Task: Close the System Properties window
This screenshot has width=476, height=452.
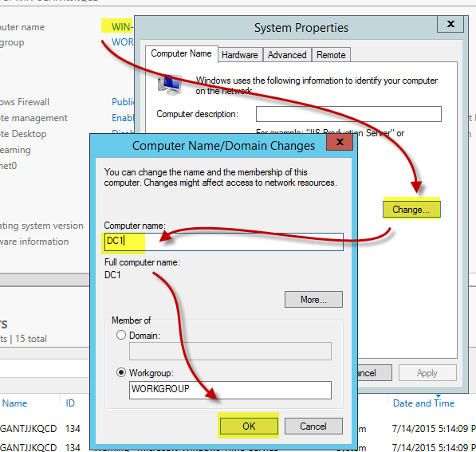Action: (x=450, y=24)
